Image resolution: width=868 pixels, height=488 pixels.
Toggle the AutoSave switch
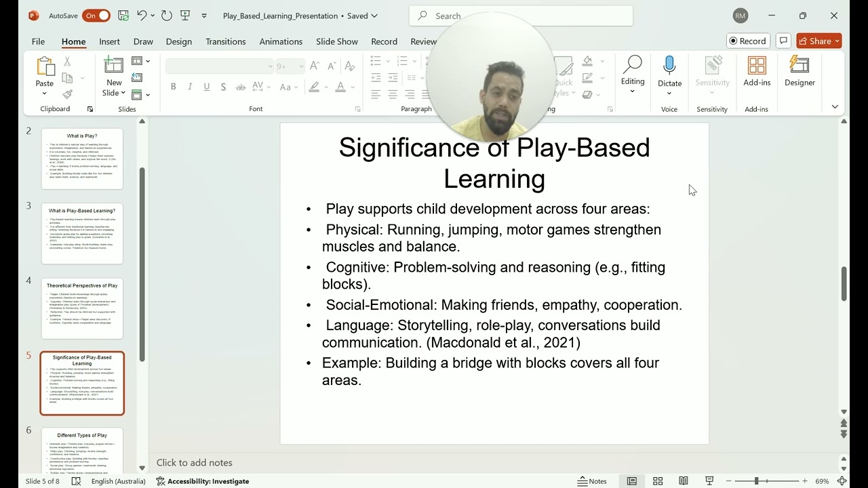tap(96, 16)
